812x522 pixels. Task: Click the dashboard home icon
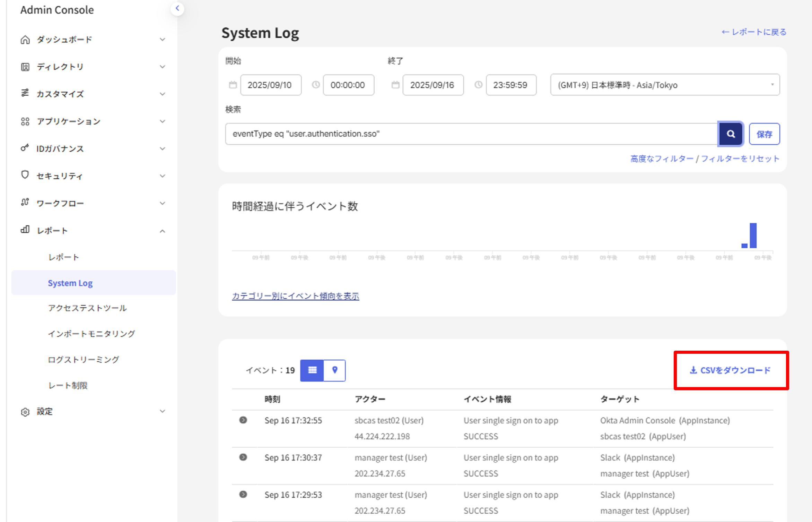coord(25,40)
